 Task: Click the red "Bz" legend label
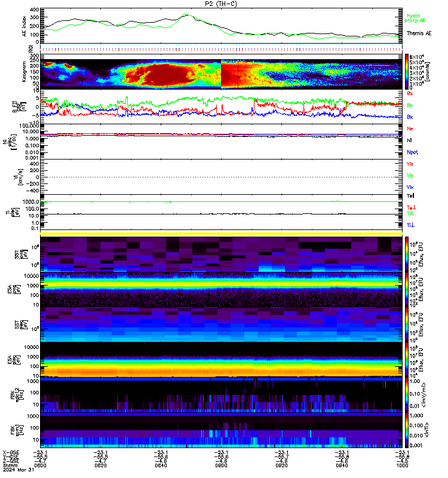click(410, 93)
